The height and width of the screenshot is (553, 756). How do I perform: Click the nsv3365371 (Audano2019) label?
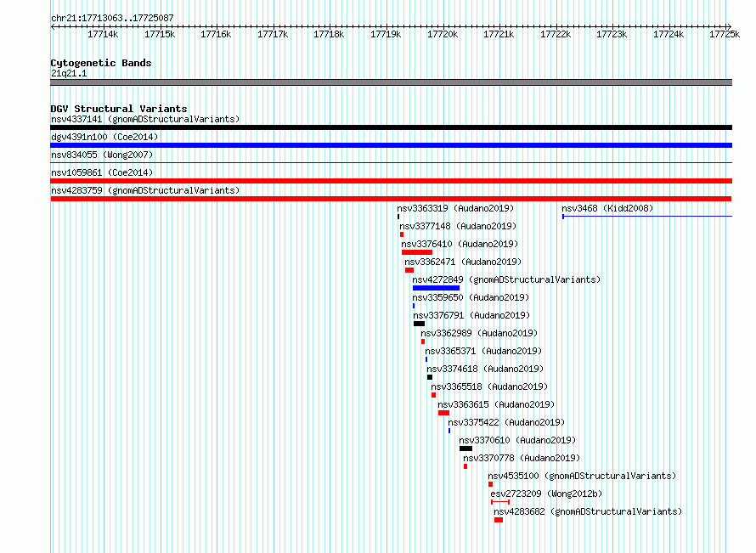click(x=483, y=351)
